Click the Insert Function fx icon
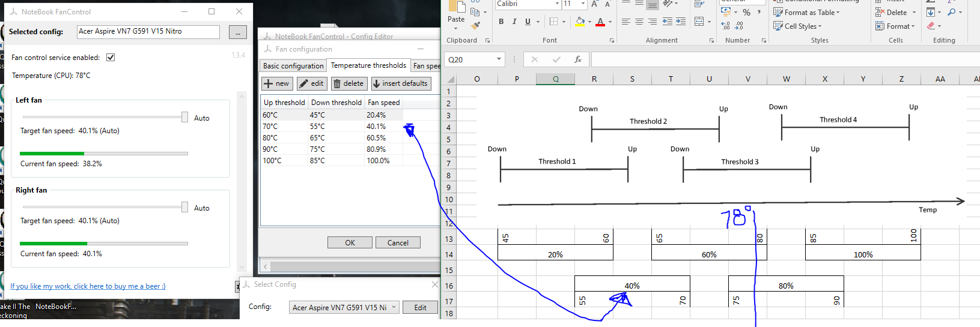Image resolution: width=980 pixels, height=327 pixels. tap(578, 59)
